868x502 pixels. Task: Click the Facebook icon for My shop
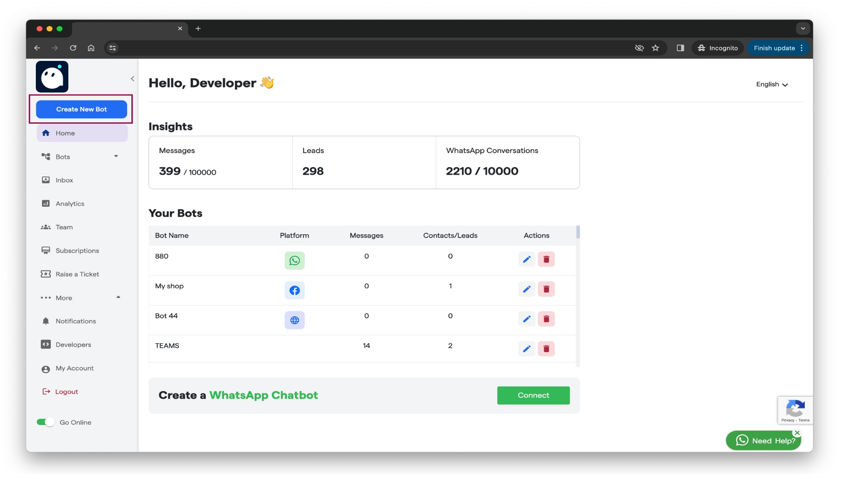click(294, 290)
